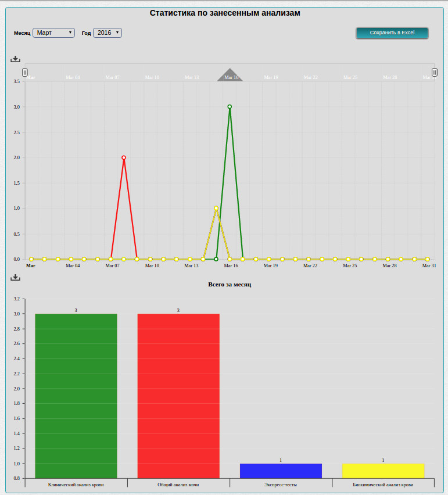Click the green Клинический анализ крови bar
Viewport: 448px width, 495px height.
click(76, 395)
